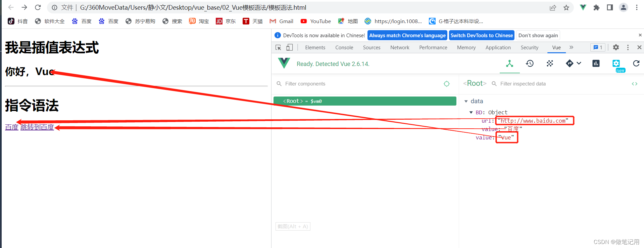644x248 pixels.
Task: Toggle the device toolbar icon
Action: coord(290,48)
